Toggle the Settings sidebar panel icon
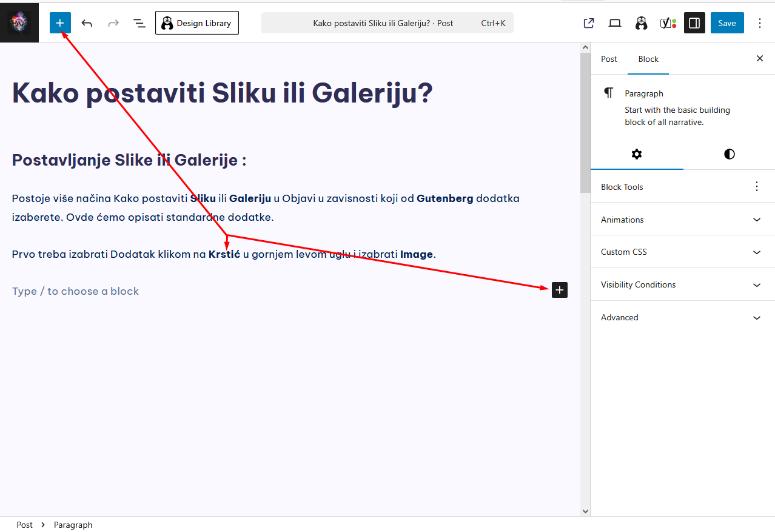Screen dimensions: 775x532 point(694,22)
